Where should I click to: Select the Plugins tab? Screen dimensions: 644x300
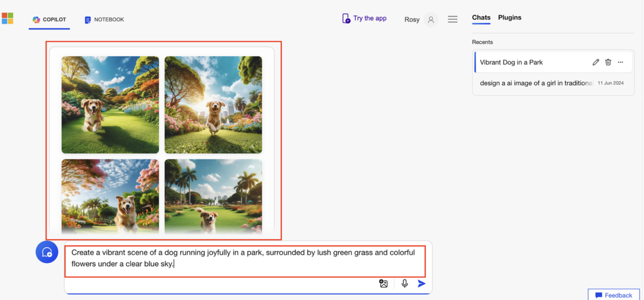pos(509,17)
